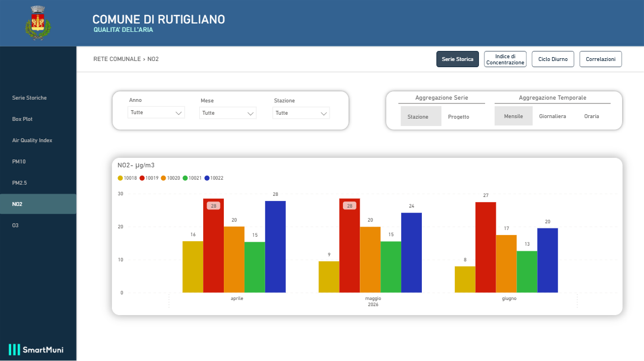Click the Rutigliano municipal coat of arms logo
This screenshot has height=361, width=644.
tap(38, 22)
